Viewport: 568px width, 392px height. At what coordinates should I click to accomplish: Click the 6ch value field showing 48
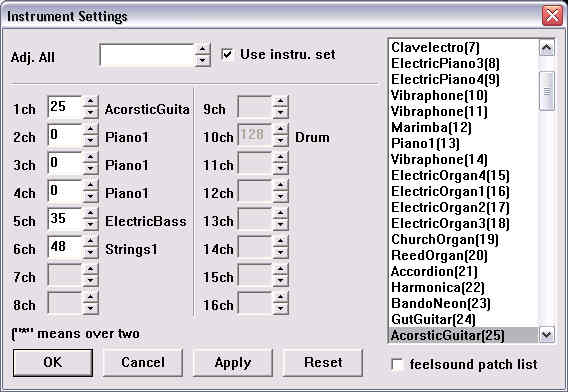click(65, 247)
